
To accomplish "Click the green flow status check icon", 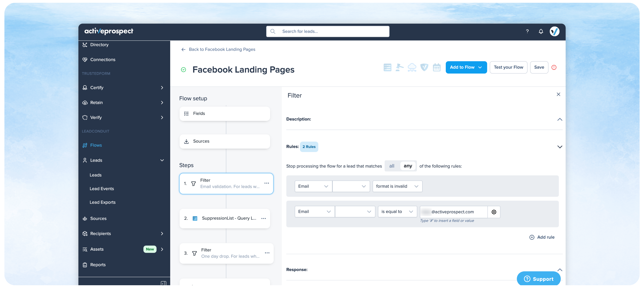I will click(x=183, y=69).
